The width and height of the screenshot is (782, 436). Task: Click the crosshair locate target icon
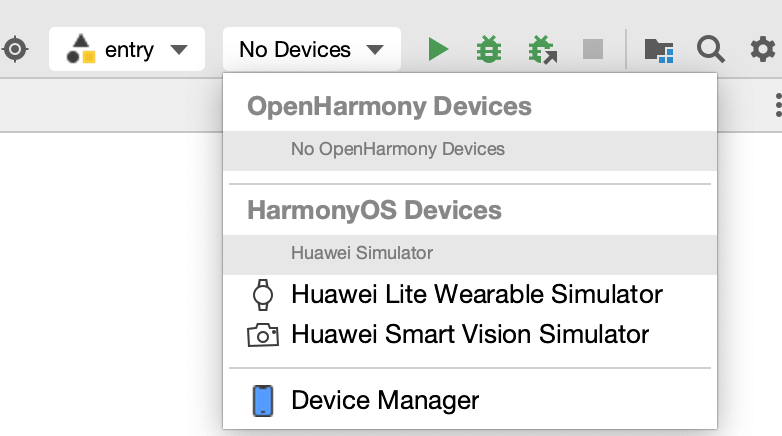pos(15,49)
